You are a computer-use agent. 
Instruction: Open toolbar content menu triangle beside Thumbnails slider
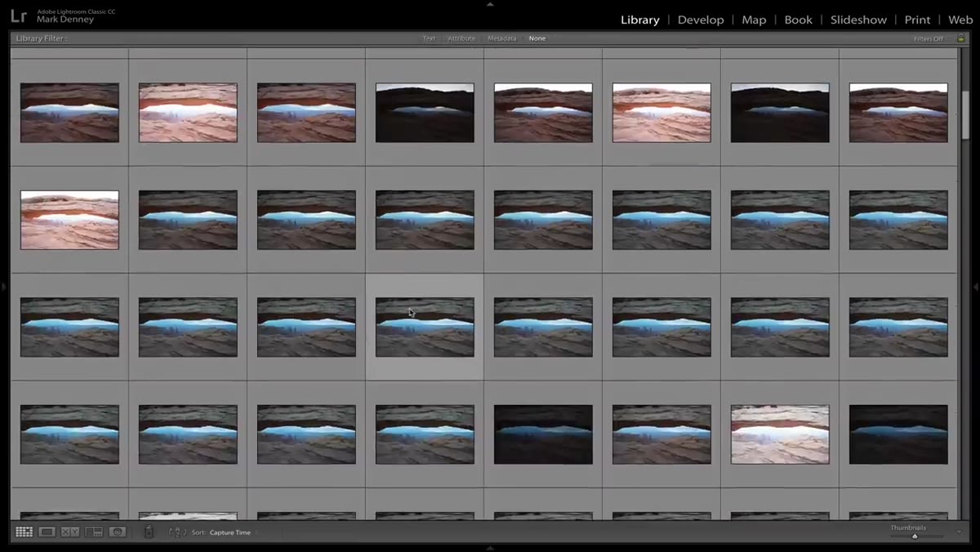pyautogui.click(x=960, y=532)
